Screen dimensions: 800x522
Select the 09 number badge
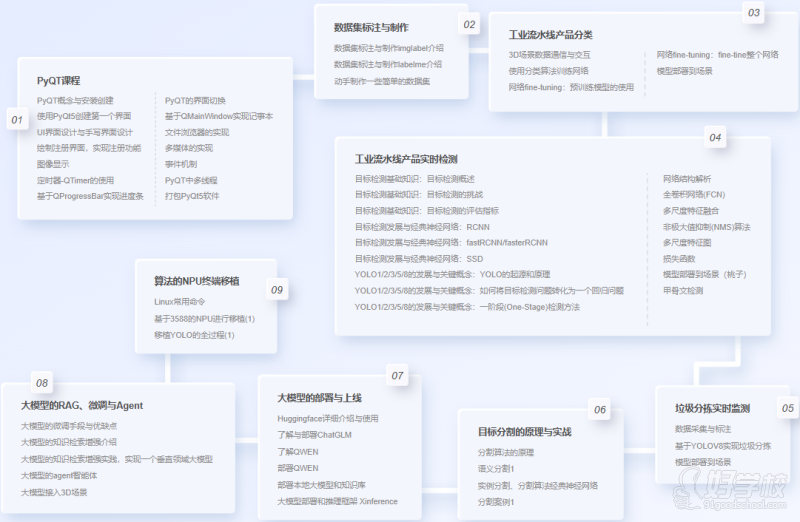277,290
